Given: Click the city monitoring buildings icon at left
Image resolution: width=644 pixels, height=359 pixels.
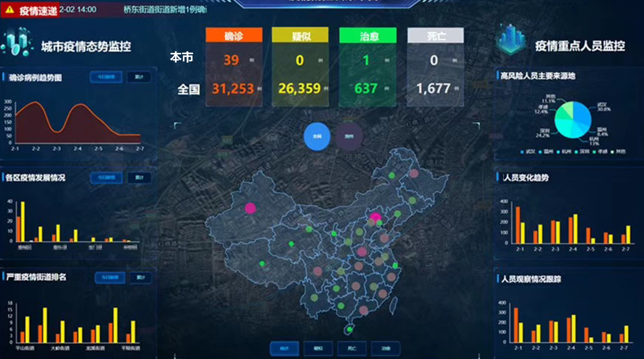Looking at the screenshot, I should click(x=17, y=43).
